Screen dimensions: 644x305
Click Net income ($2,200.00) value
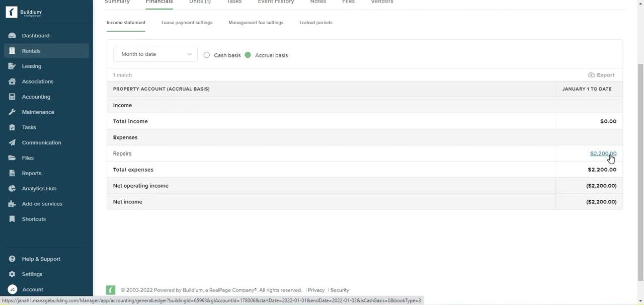(x=601, y=202)
